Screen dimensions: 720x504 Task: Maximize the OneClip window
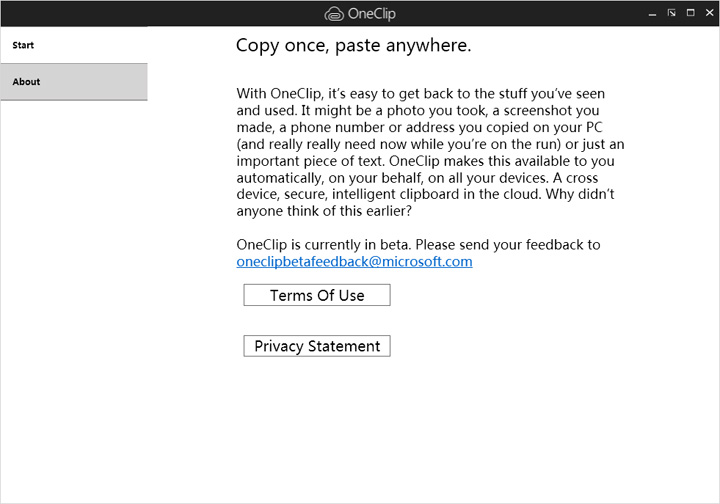690,13
